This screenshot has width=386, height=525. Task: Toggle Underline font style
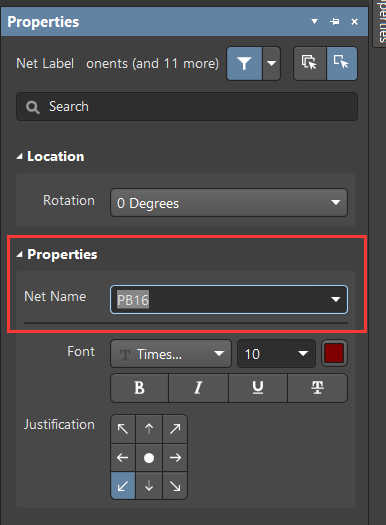coord(258,388)
